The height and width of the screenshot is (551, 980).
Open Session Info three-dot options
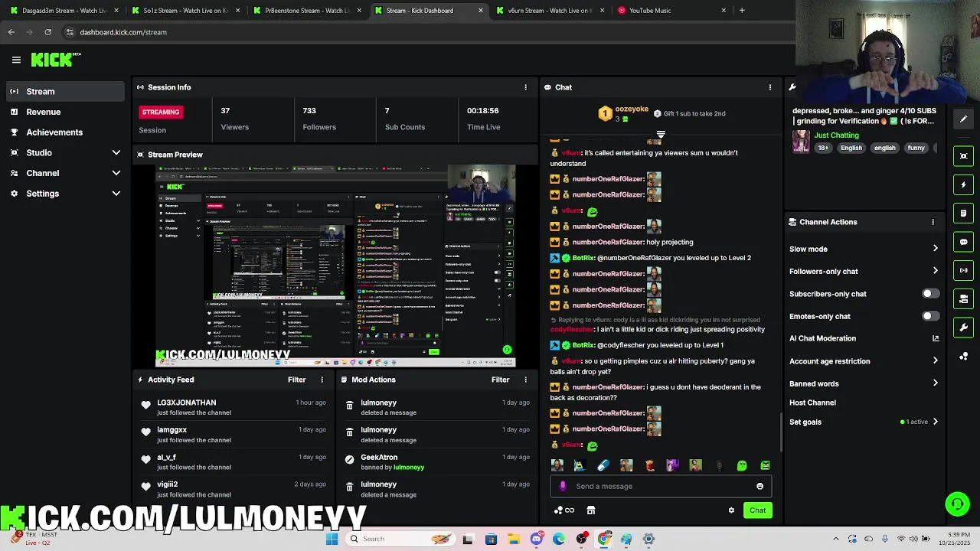coord(525,87)
